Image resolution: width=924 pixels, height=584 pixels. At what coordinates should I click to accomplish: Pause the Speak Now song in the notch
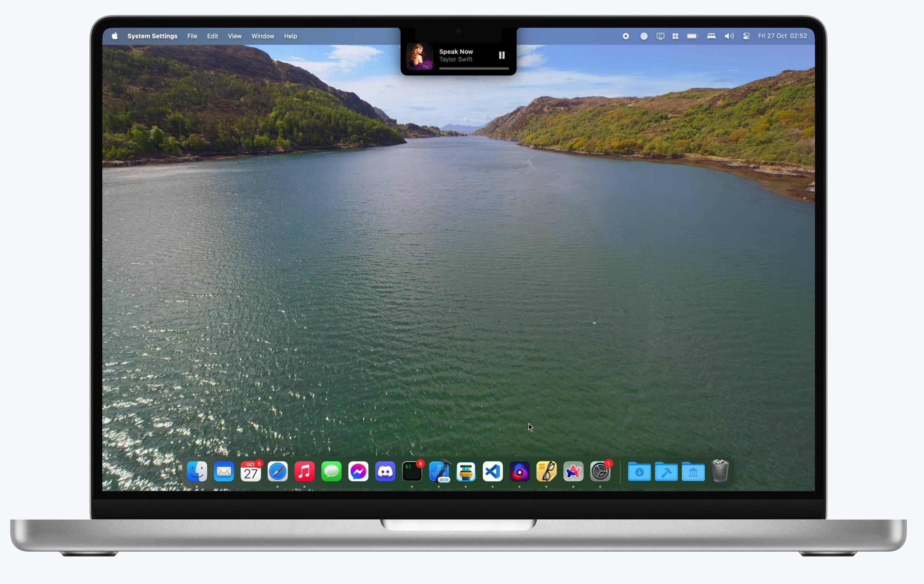tap(501, 55)
